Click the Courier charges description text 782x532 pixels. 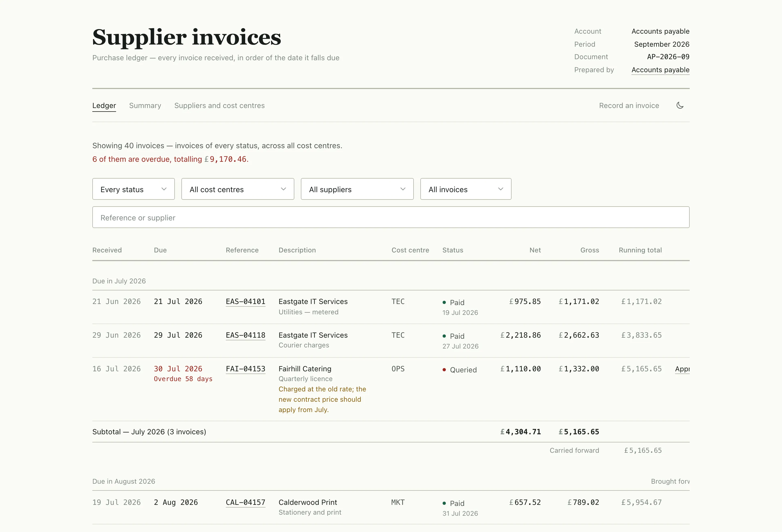pyautogui.click(x=304, y=345)
